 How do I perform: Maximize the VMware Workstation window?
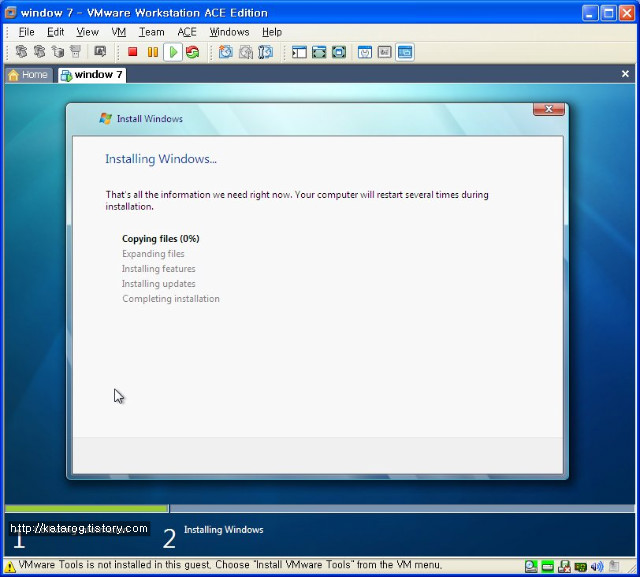tap(608, 13)
